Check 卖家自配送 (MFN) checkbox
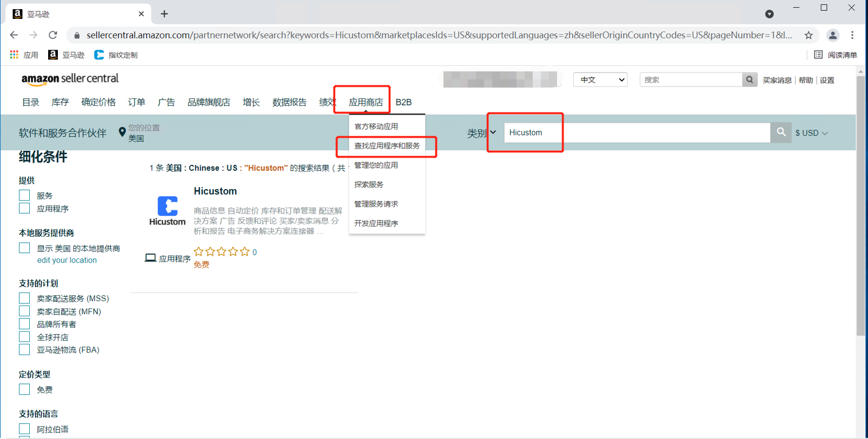Viewport: 868px width, 439px height. pos(24,311)
